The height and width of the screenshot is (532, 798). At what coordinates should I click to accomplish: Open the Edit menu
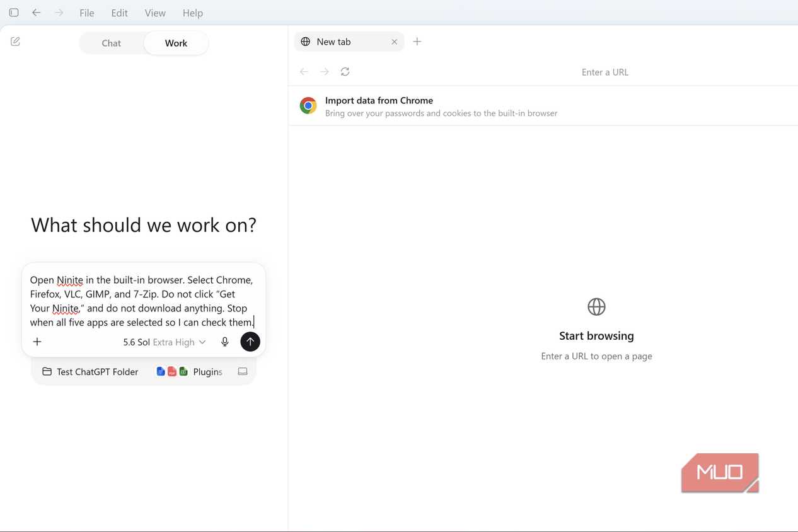119,13
